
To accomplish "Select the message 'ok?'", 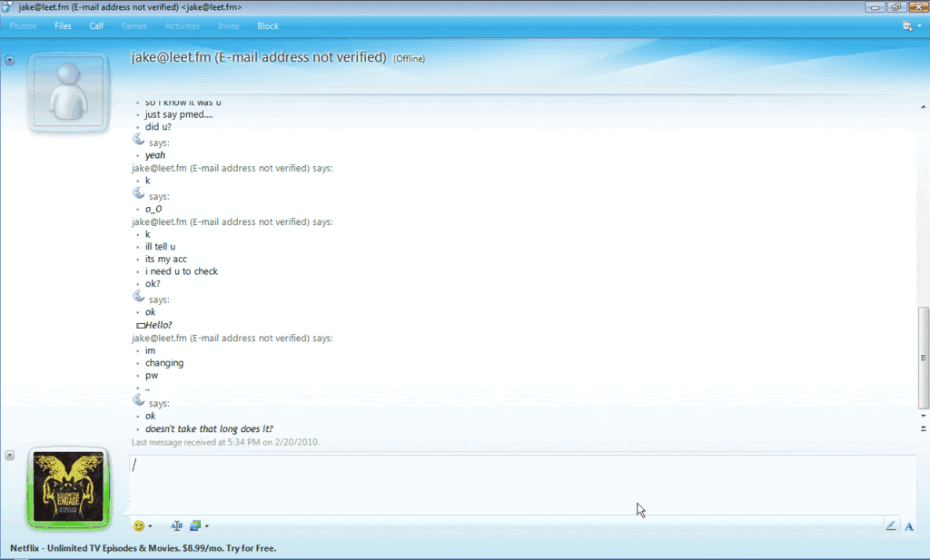I will (153, 284).
